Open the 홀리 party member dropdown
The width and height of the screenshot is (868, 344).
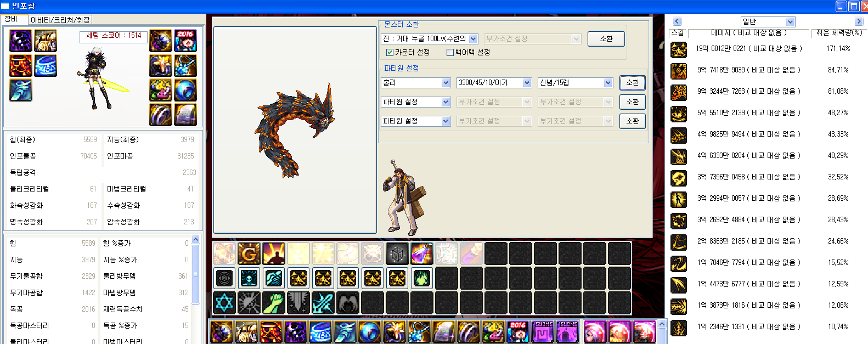(x=416, y=83)
